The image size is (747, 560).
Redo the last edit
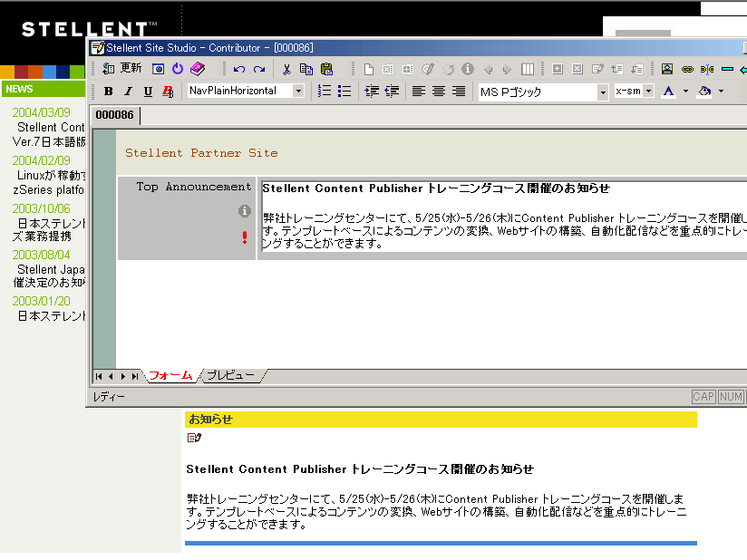coord(259,69)
